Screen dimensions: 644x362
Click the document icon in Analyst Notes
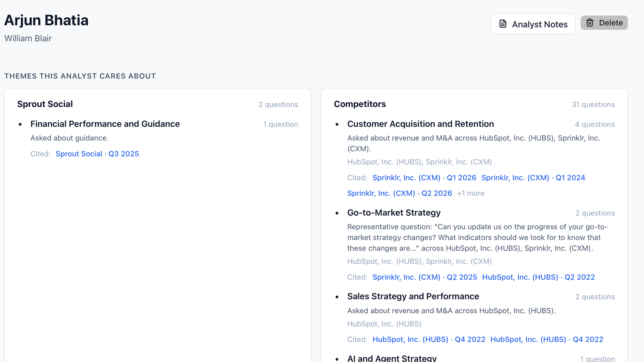[x=503, y=24]
